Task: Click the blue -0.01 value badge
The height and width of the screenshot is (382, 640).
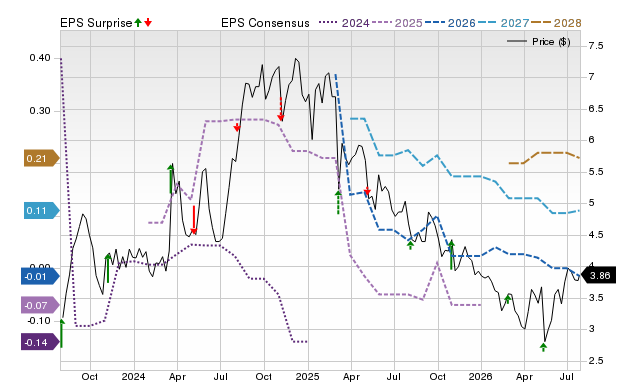Action: click(40, 276)
